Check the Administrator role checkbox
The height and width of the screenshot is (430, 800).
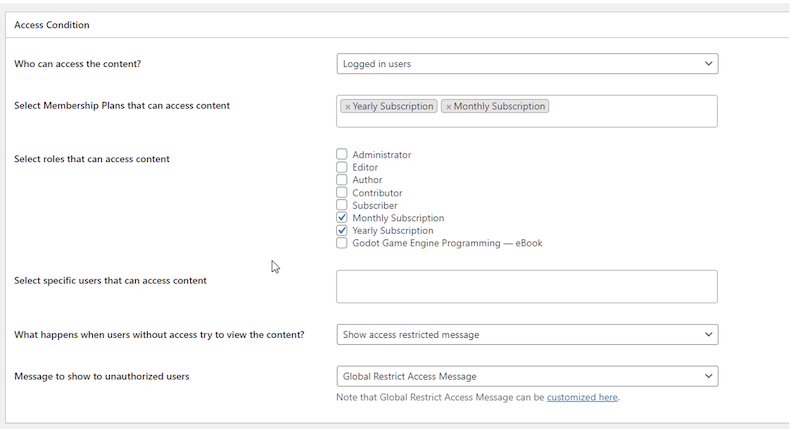[342, 154]
